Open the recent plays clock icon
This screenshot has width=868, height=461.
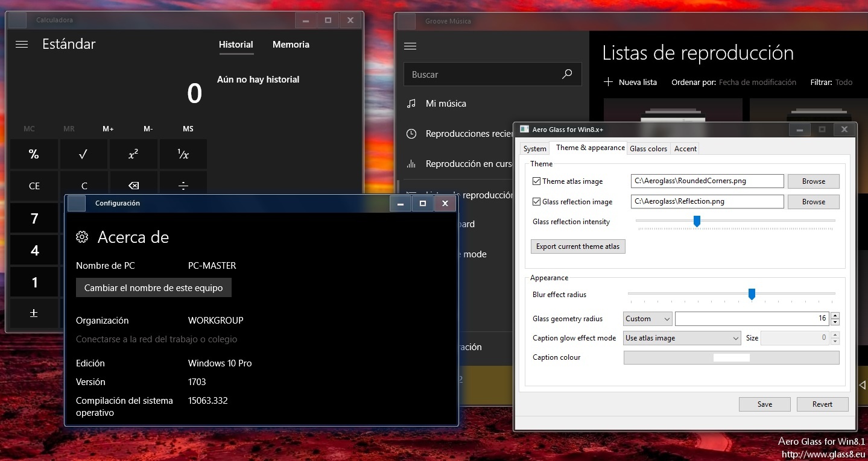[x=411, y=134]
